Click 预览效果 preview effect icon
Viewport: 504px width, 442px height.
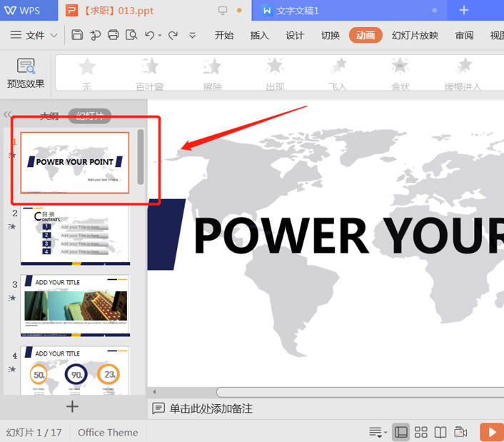click(x=26, y=73)
